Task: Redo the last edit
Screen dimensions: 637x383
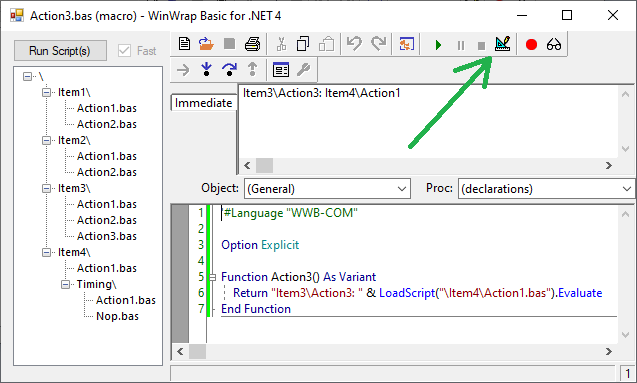Action: [379, 44]
